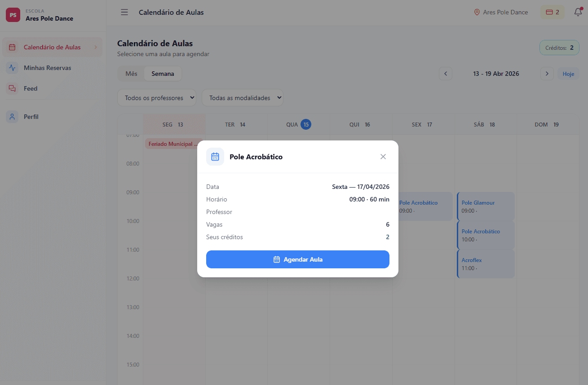Click the QUI 16 day header
This screenshot has width=588, height=385.
tap(361, 124)
